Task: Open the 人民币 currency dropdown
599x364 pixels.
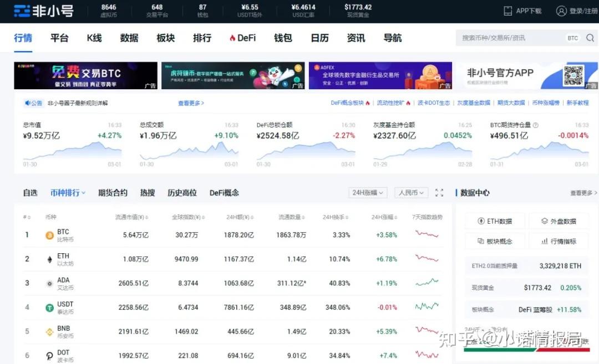Action: (411, 193)
